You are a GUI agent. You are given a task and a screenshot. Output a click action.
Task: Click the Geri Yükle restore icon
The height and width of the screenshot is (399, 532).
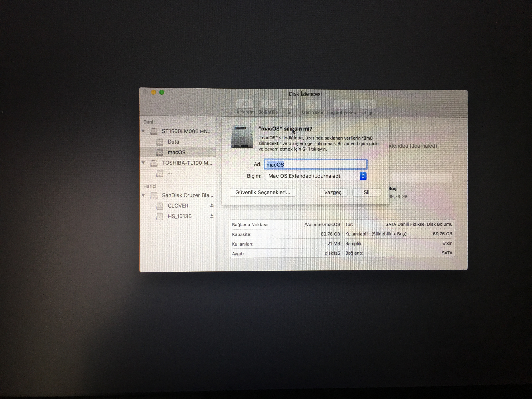313,104
